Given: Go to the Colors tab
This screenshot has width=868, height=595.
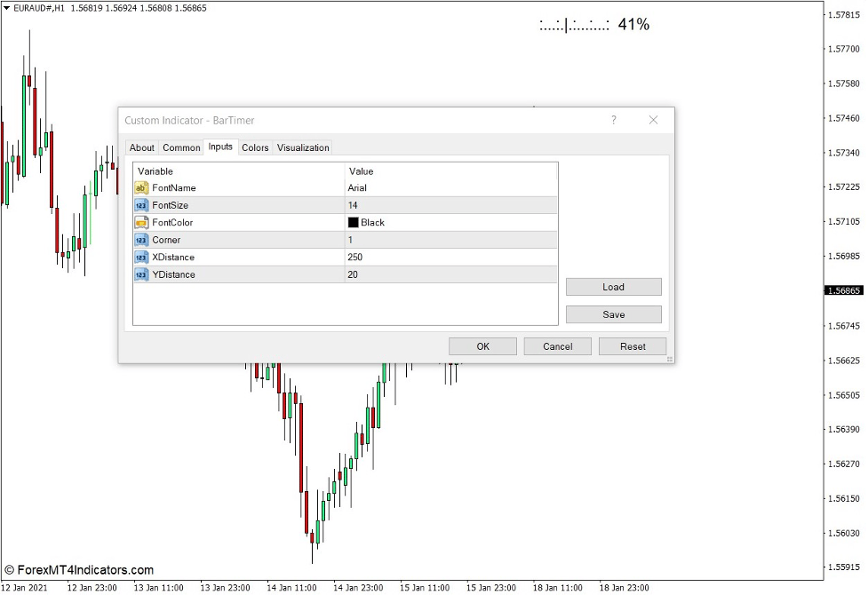Looking at the screenshot, I should tap(255, 147).
